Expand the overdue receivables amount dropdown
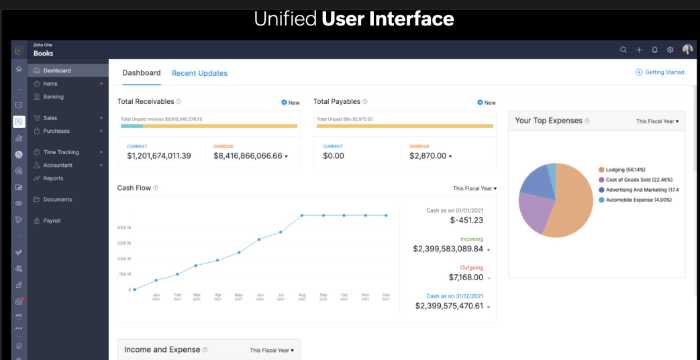 pos(286,156)
